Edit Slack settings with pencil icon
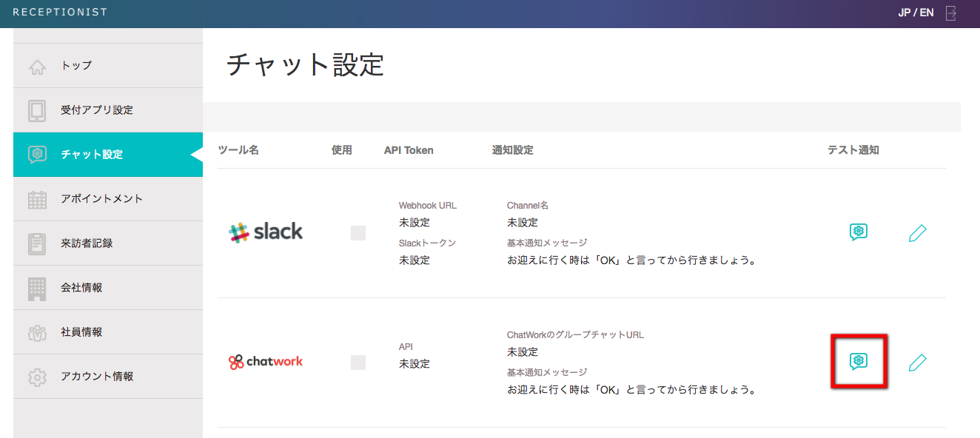The width and height of the screenshot is (980, 438). point(917,234)
